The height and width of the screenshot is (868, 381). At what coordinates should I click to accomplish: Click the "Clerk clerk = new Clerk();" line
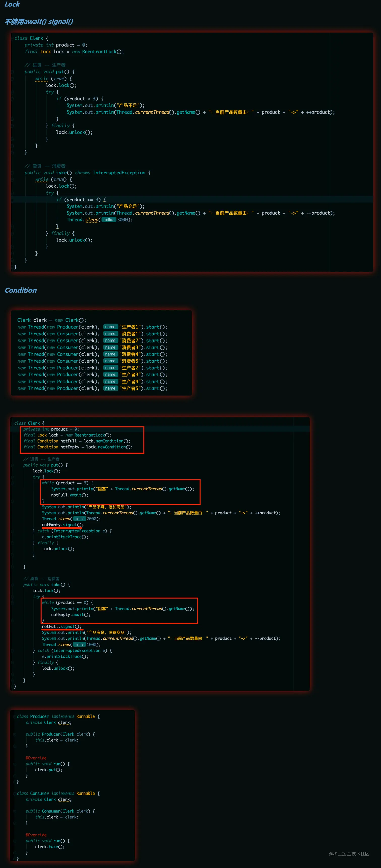click(x=52, y=320)
